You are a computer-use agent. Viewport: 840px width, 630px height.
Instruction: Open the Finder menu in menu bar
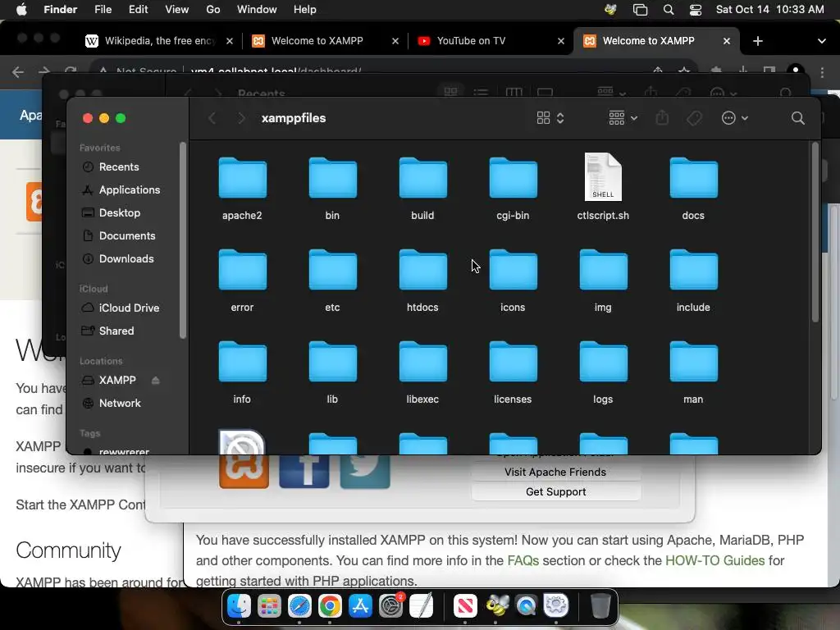[60, 10]
